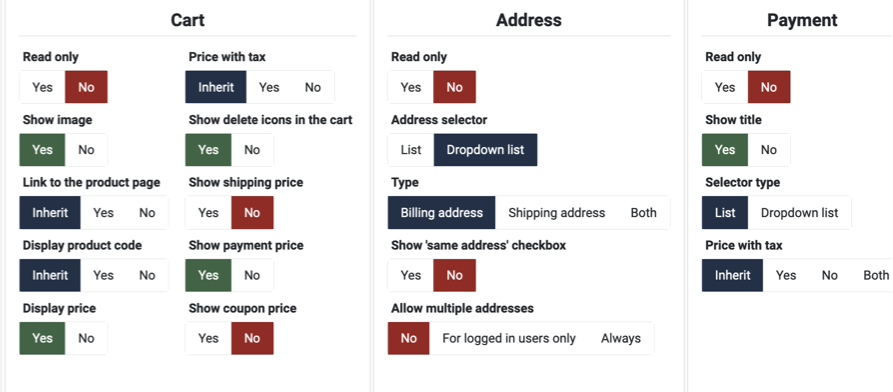Set Payment Price with tax to Both
This screenshot has width=893, height=392.
click(x=876, y=275)
